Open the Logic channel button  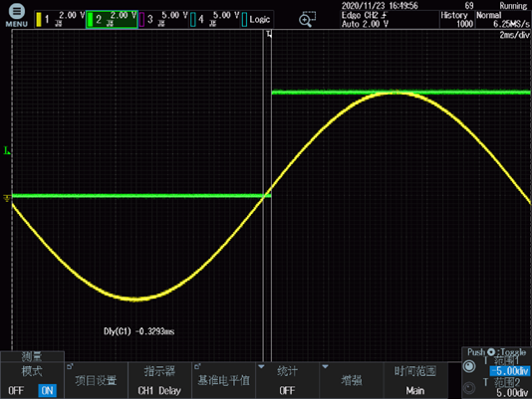257,19
